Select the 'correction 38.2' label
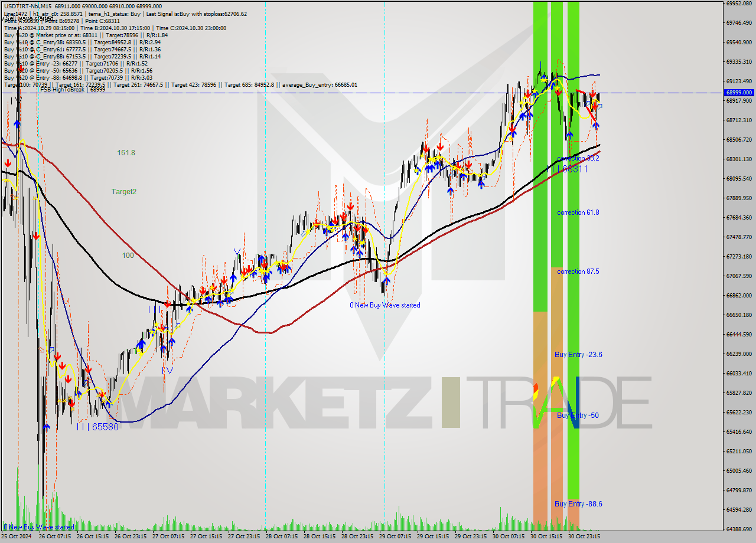This screenshot has height=543, width=756. 578,159
